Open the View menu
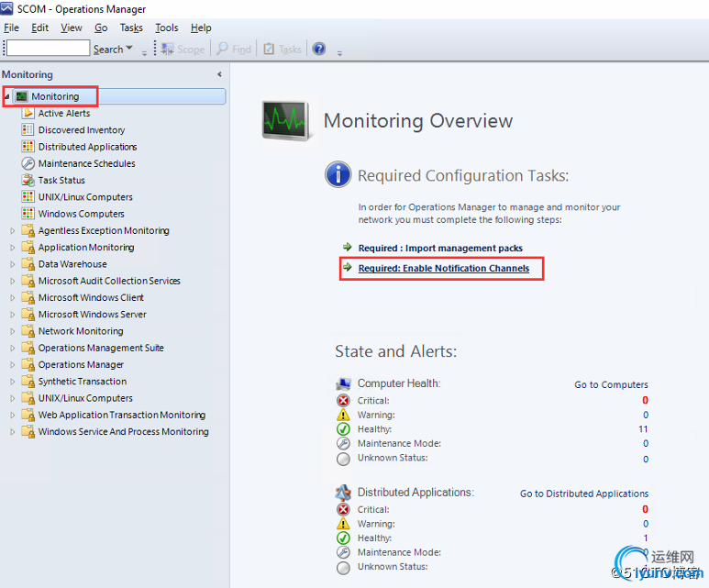This screenshot has height=588, width=709. click(72, 28)
